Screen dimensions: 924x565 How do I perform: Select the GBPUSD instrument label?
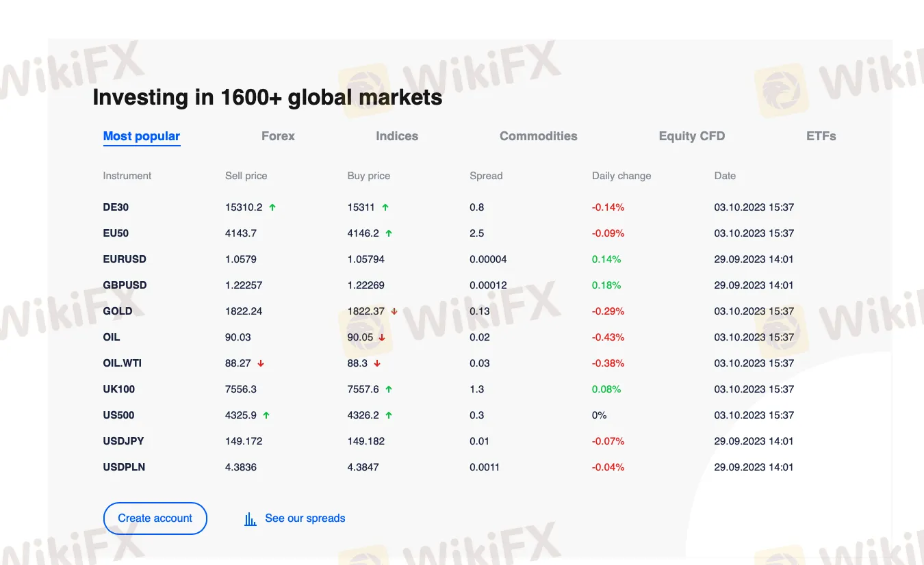[125, 285]
